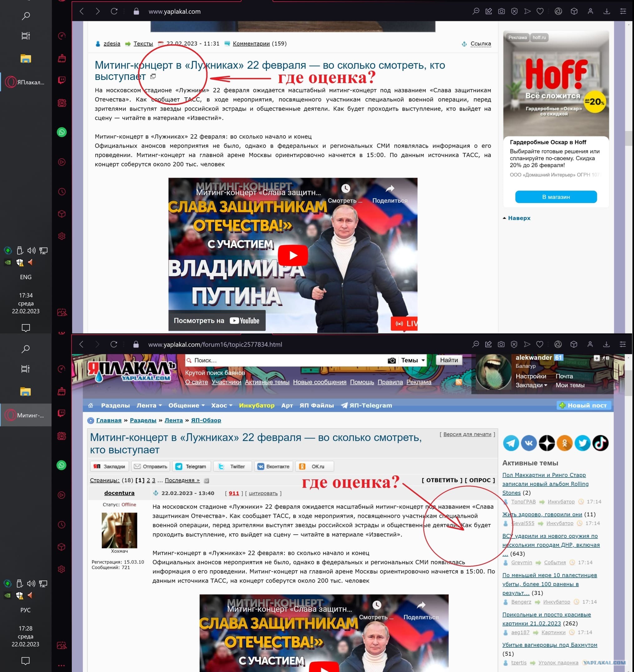Click the В магазин ad button

tap(556, 197)
